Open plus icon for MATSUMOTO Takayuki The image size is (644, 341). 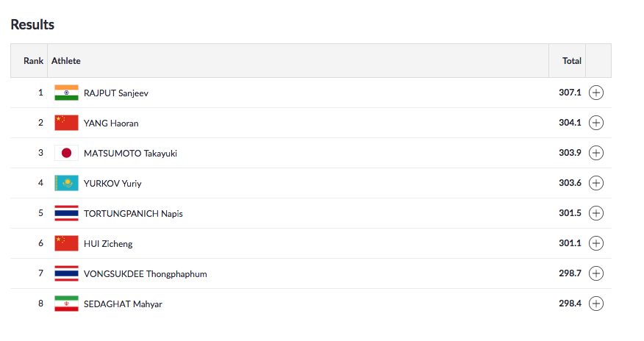tap(596, 153)
